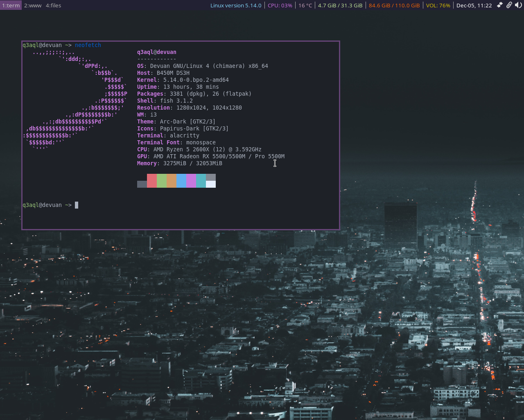Click the 'Icons: Papirus-Dark' line
This screenshot has width=524, height=420.
tap(183, 128)
